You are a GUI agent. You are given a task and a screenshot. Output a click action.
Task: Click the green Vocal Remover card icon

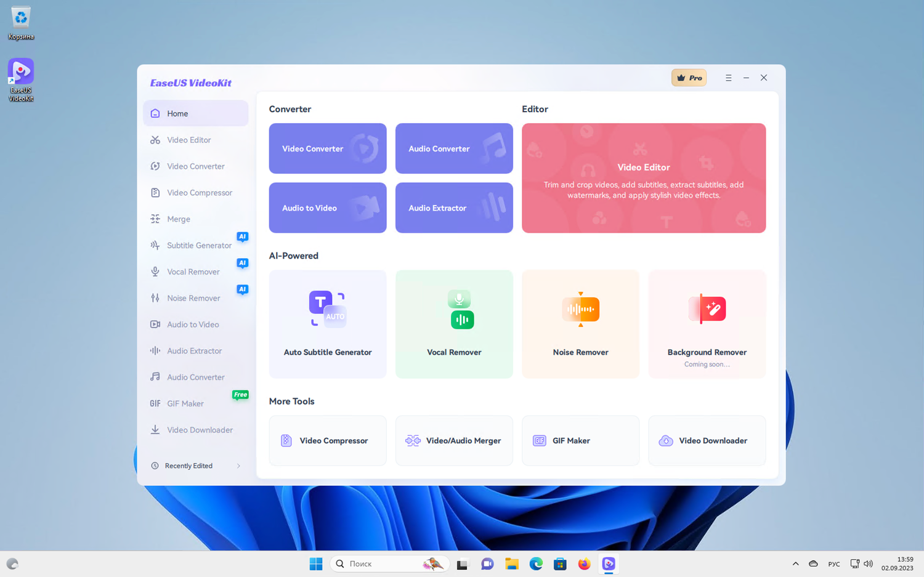coord(460,309)
